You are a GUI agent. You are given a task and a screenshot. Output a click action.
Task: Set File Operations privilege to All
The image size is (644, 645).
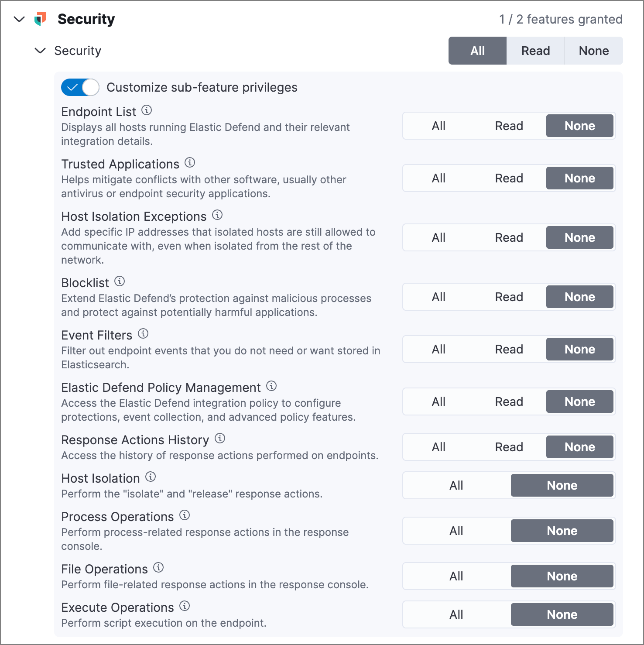[x=456, y=576]
